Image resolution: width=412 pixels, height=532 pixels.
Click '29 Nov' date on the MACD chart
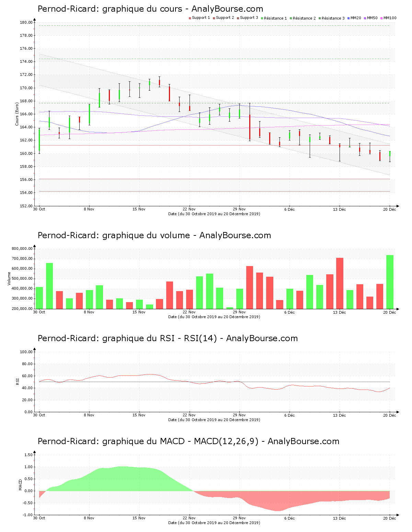239,518
